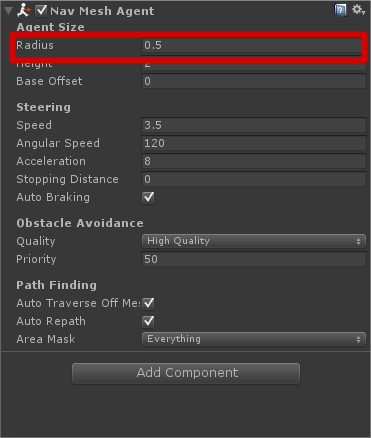371x438 pixels.
Task: Click the Nav Mesh Agent running figure icon
Action: pos(23,10)
